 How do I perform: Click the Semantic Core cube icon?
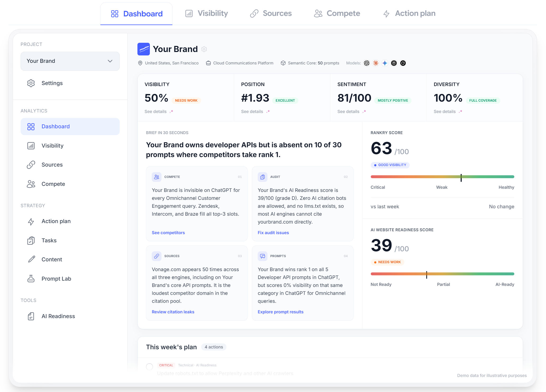[x=283, y=63]
